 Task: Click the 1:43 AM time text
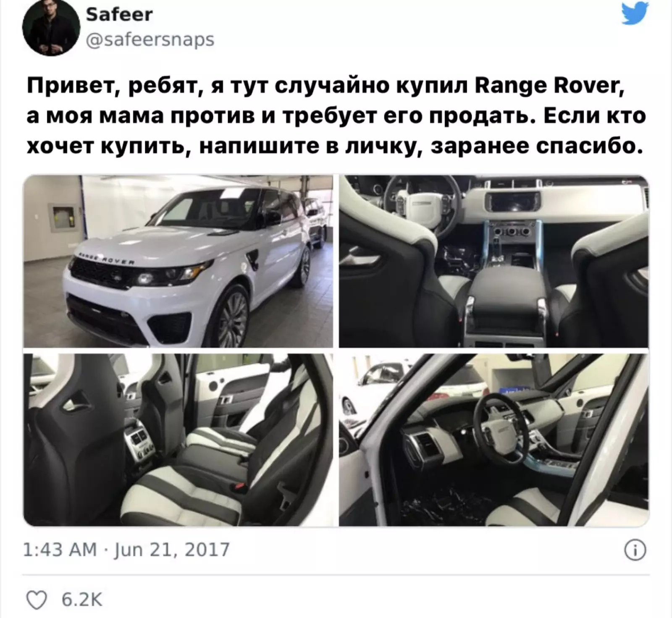point(60,550)
